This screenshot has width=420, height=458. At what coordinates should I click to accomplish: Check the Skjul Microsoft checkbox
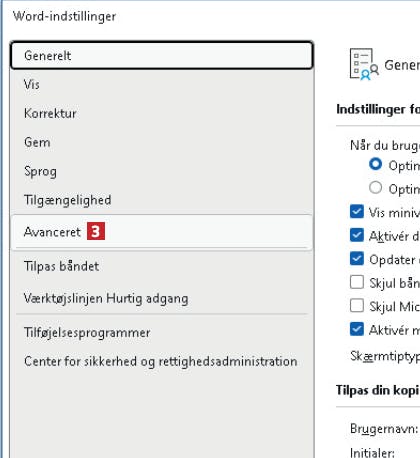click(x=357, y=305)
